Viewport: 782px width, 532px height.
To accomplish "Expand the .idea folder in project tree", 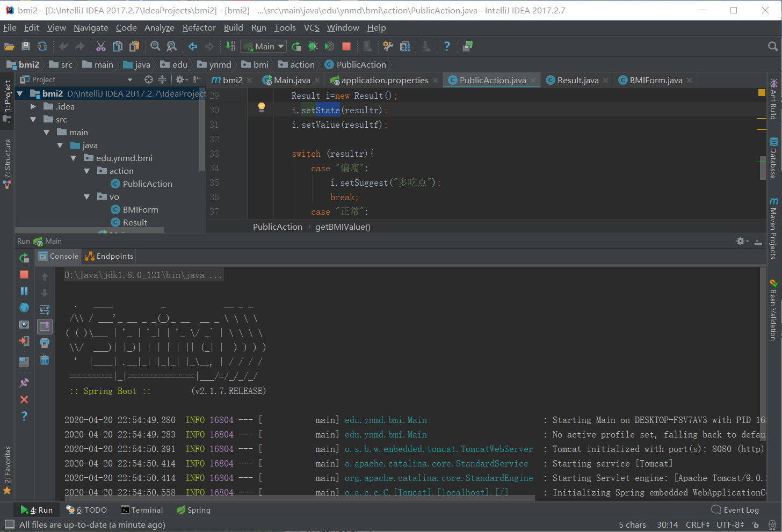I will click(33, 107).
